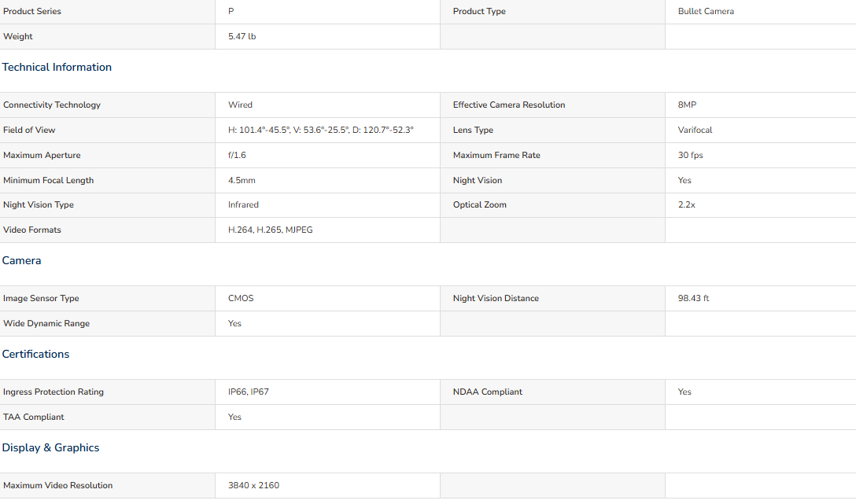Select the 8MP resolution value
This screenshot has height=504, width=856.
(x=688, y=105)
